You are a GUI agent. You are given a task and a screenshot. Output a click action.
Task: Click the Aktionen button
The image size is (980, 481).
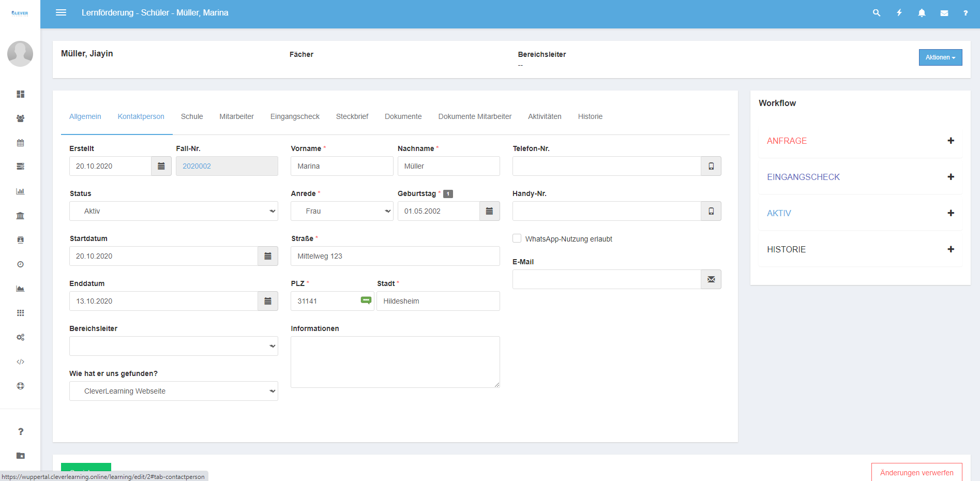point(940,57)
